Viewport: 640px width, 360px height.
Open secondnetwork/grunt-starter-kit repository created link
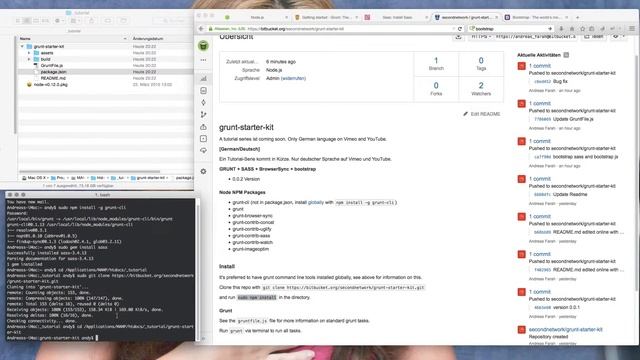tap(565, 329)
